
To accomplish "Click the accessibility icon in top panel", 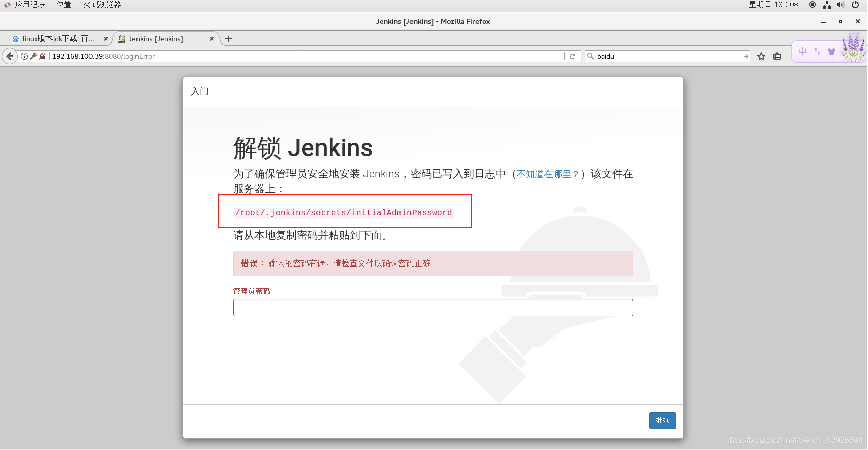I will 812,5.
